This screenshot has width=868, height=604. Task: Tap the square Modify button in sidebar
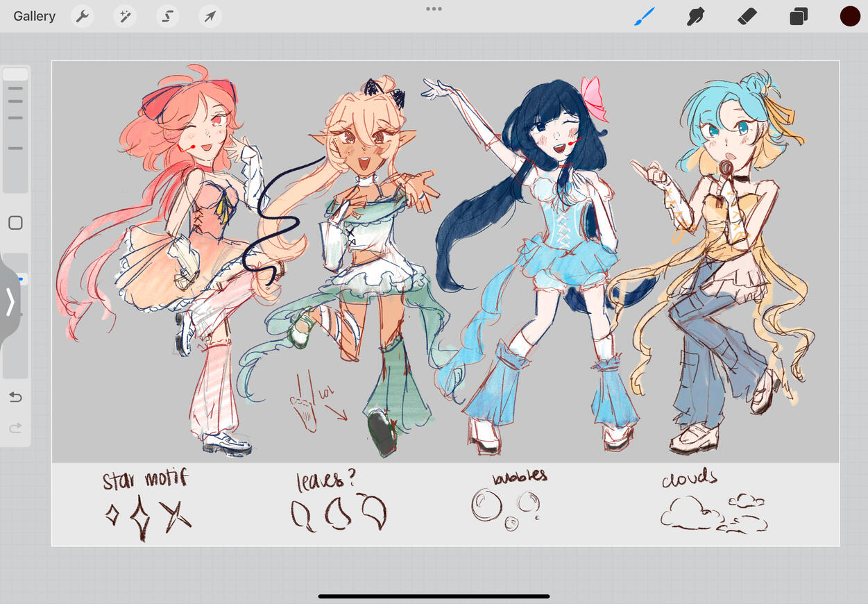click(x=15, y=223)
